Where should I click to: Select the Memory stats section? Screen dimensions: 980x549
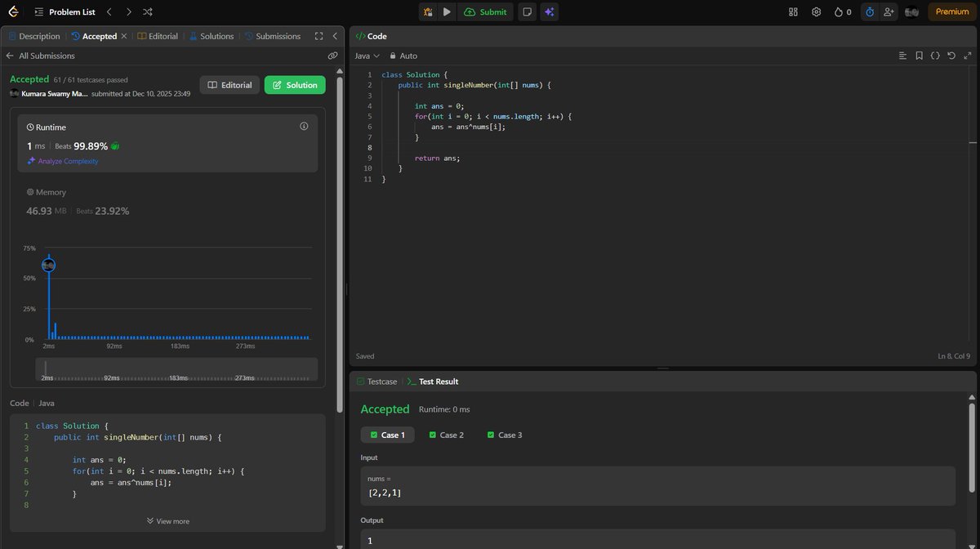pos(168,202)
